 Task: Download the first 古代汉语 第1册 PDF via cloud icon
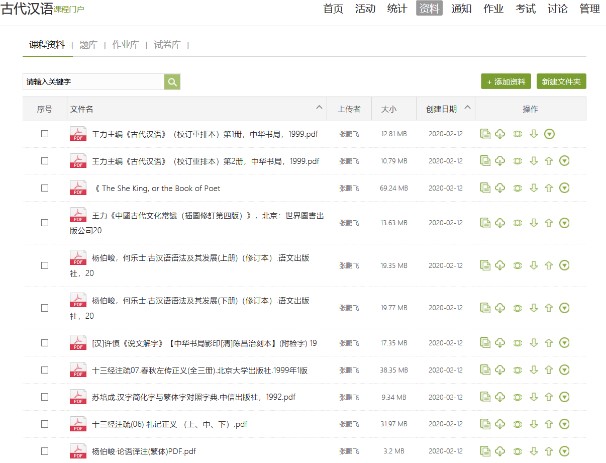[x=500, y=133]
